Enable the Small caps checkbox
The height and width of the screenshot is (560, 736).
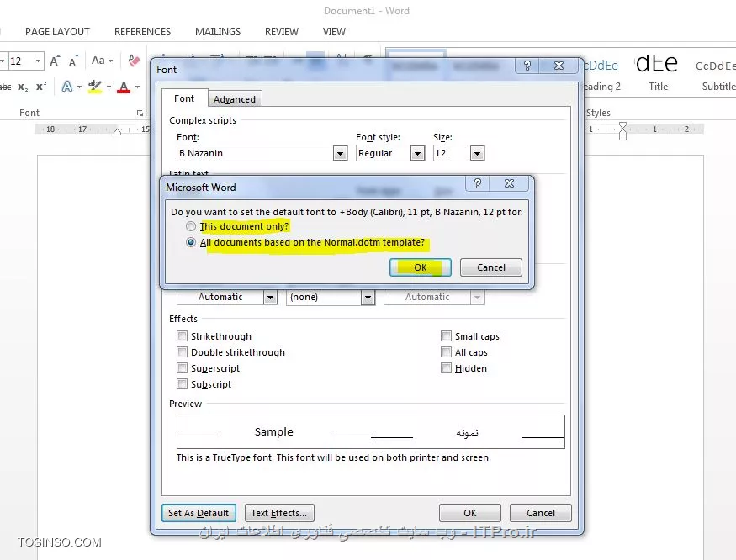[x=446, y=336]
